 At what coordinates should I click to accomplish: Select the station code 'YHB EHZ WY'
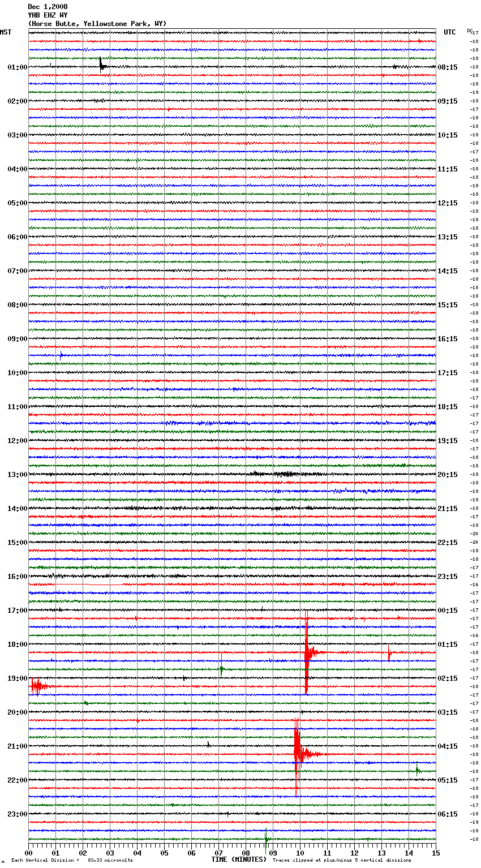click(x=48, y=15)
